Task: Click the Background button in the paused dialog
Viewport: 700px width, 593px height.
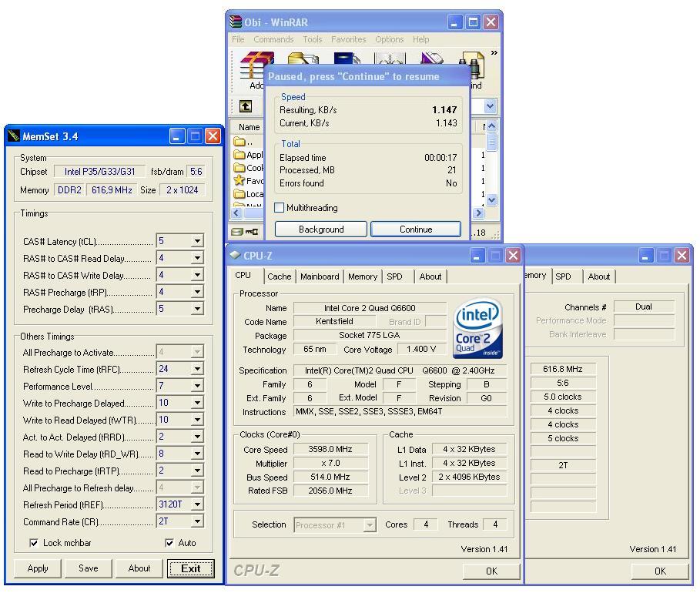Action: (321, 229)
